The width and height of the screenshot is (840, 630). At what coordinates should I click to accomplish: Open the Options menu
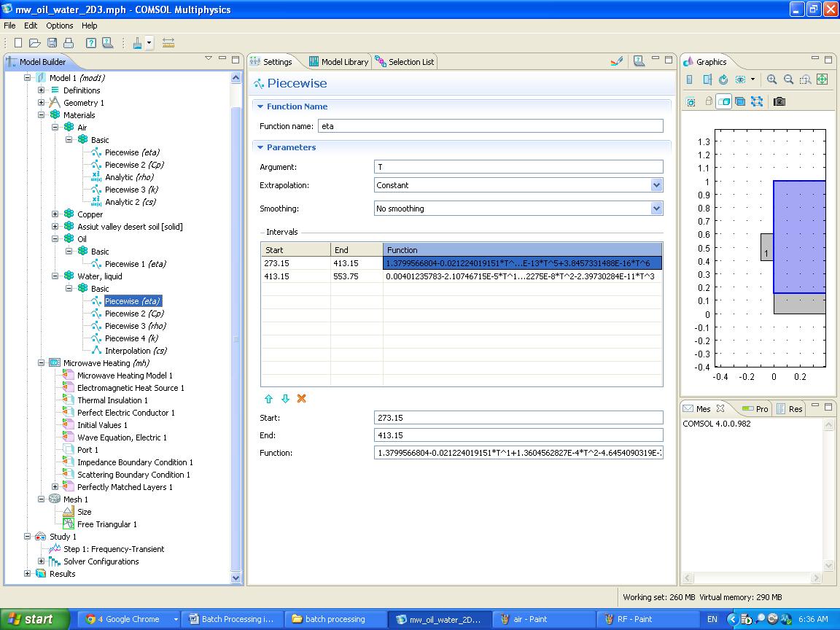click(60, 26)
